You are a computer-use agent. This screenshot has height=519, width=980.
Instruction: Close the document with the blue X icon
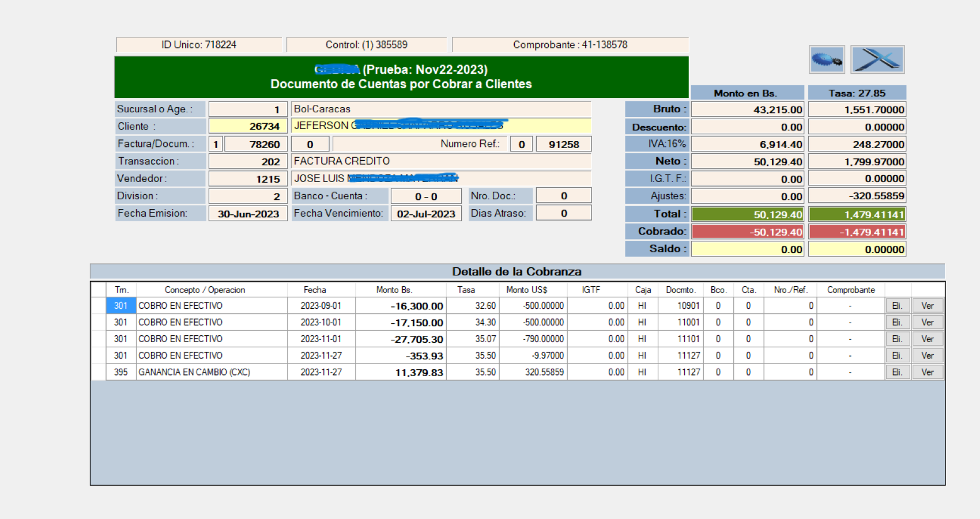[877, 59]
